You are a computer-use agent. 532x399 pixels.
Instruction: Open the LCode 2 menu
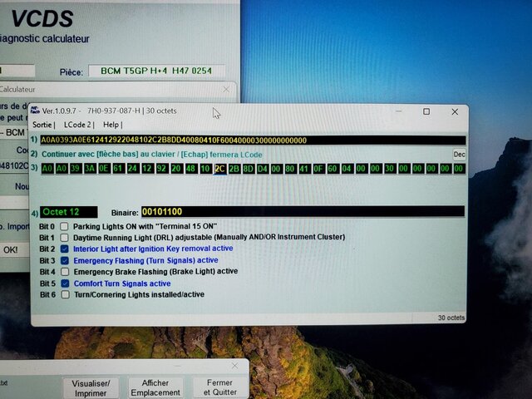pos(77,125)
